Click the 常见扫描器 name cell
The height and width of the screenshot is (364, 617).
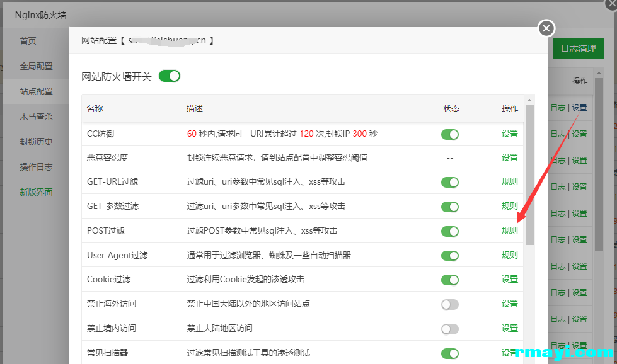tap(107, 353)
